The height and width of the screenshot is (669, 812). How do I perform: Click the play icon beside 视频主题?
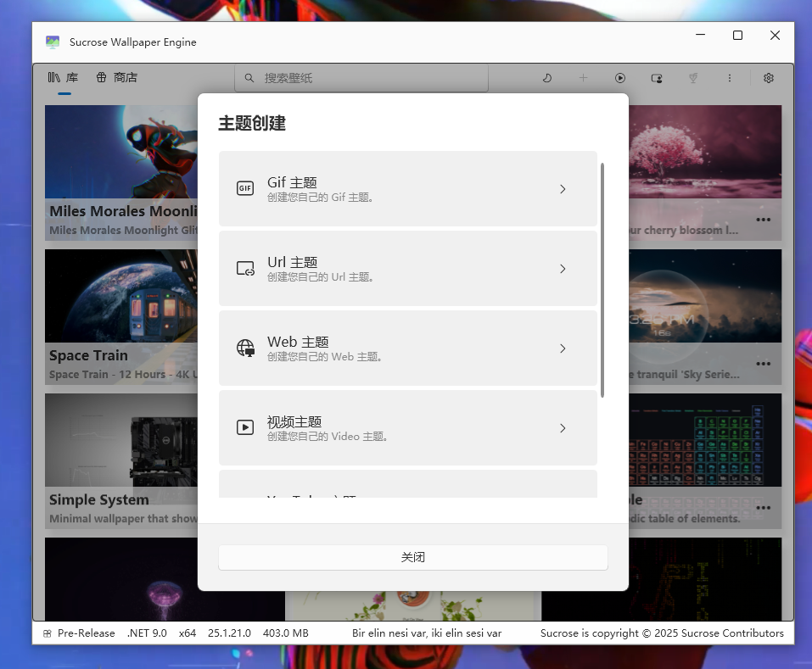pos(245,427)
